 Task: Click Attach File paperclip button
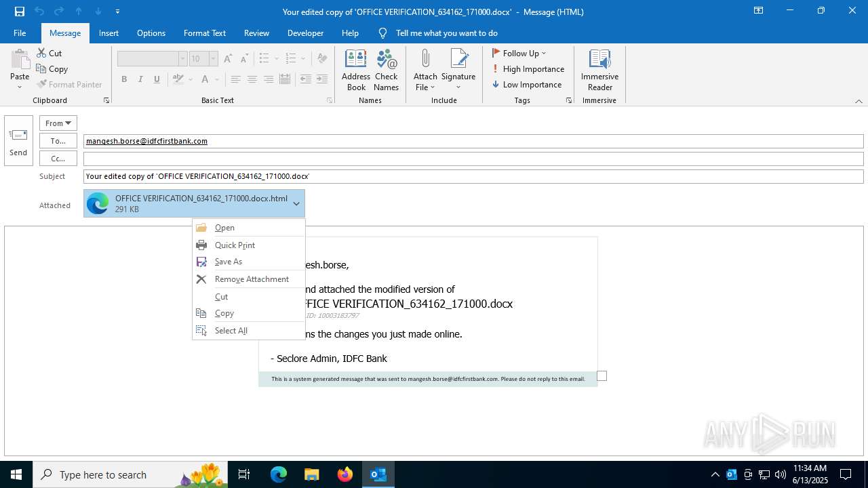(x=425, y=70)
